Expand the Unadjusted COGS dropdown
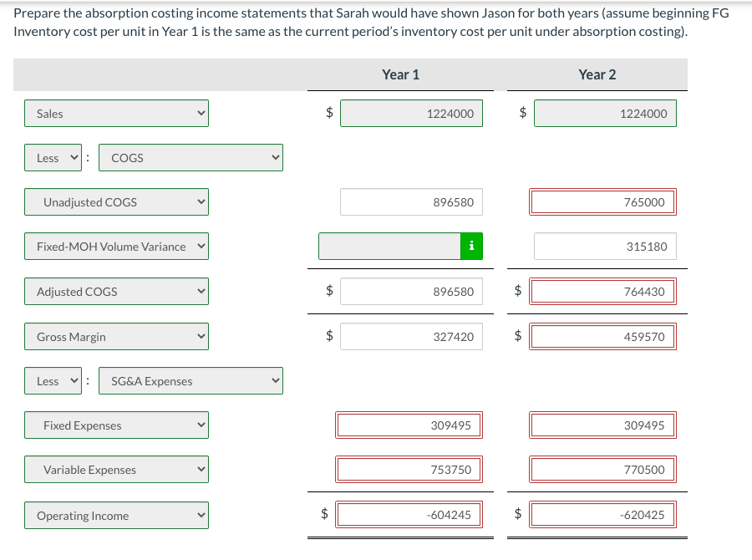The image size is (752, 560). point(116,202)
